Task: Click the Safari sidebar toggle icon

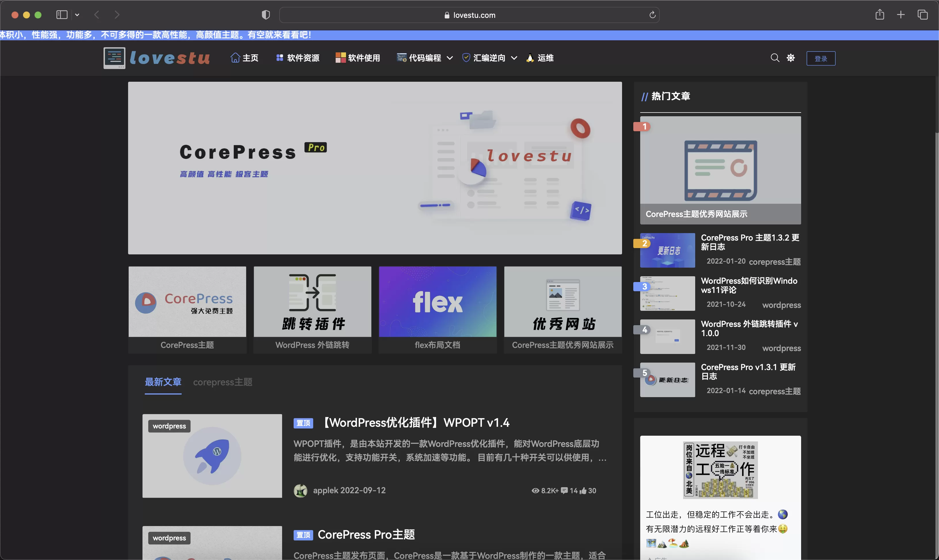Action: [x=62, y=15]
